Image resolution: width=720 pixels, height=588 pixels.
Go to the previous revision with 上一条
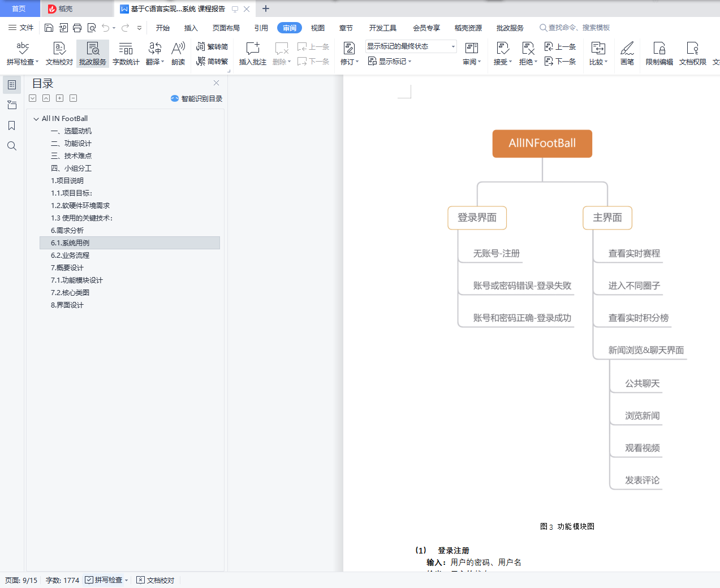[560, 47]
